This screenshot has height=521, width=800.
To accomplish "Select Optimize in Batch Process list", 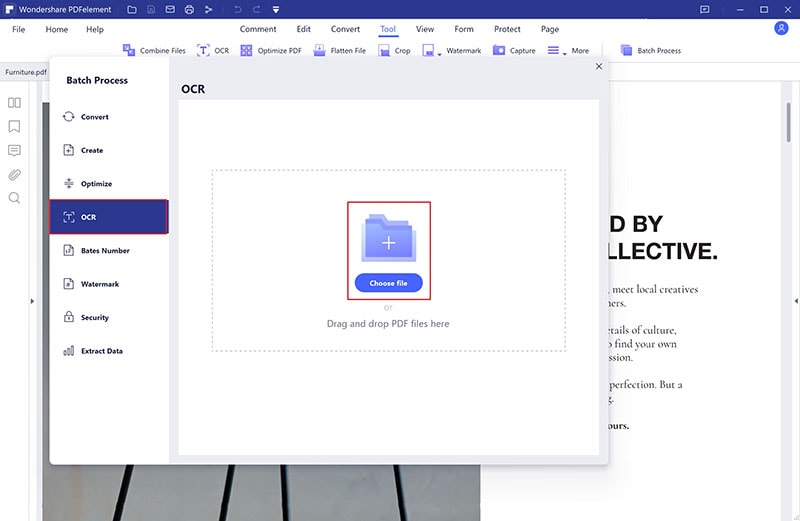I will (x=109, y=184).
